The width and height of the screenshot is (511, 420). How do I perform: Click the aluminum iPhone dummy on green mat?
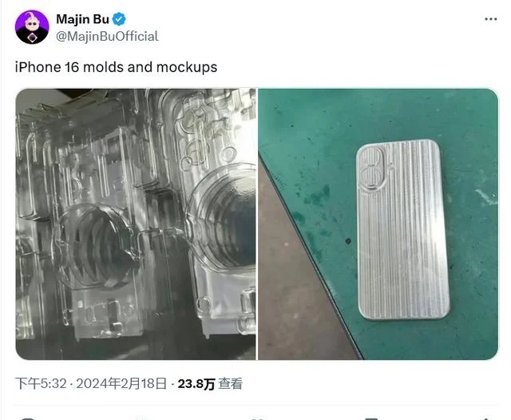click(402, 229)
